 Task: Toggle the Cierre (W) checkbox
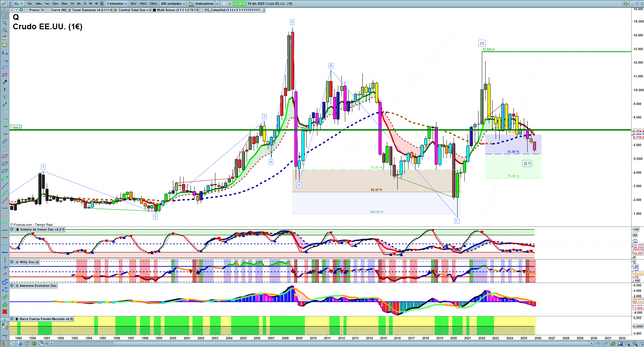pos(48,10)
